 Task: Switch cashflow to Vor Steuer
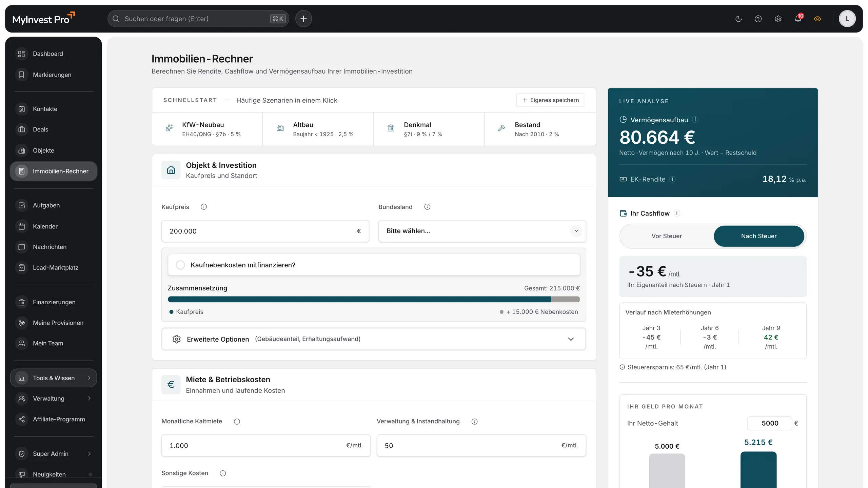pyautogui.click(x=667, y=236)
